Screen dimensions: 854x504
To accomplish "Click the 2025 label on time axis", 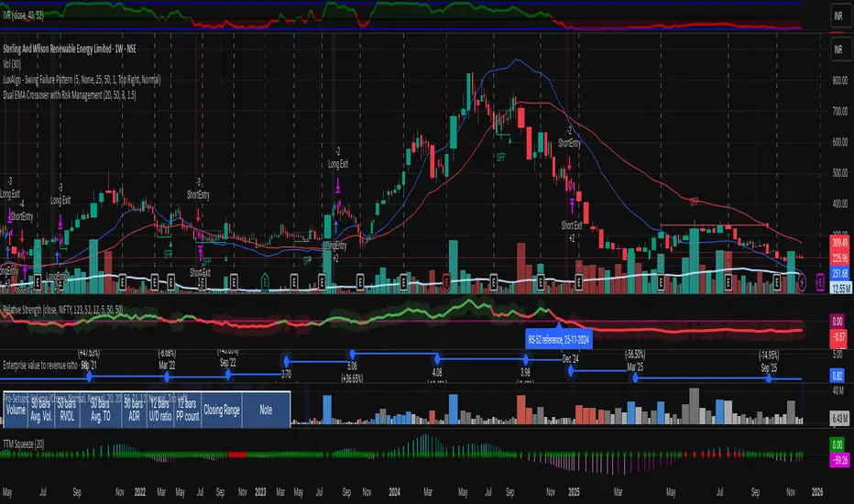I will (x=574, y=492).
